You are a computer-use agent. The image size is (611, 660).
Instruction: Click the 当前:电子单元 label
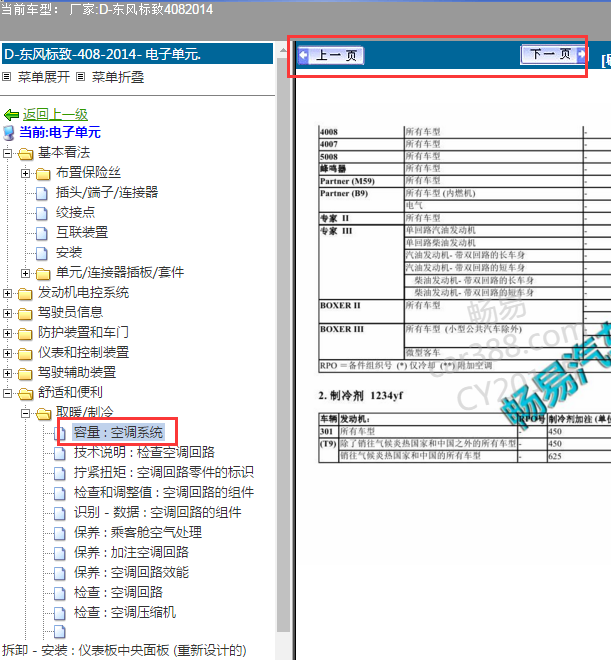tap(60, 132)
